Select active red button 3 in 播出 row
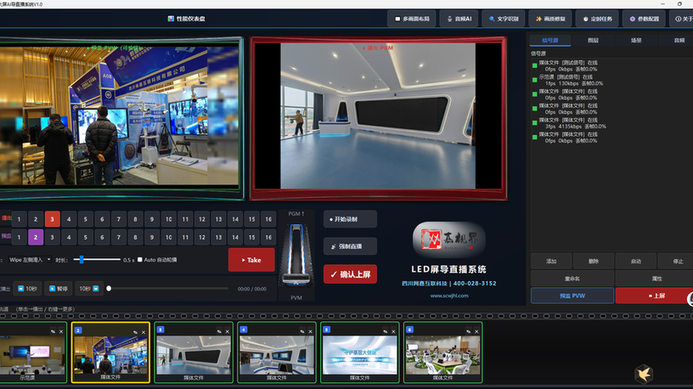The width and height of the screenshot is (693, 389). (x=52, y=219)
